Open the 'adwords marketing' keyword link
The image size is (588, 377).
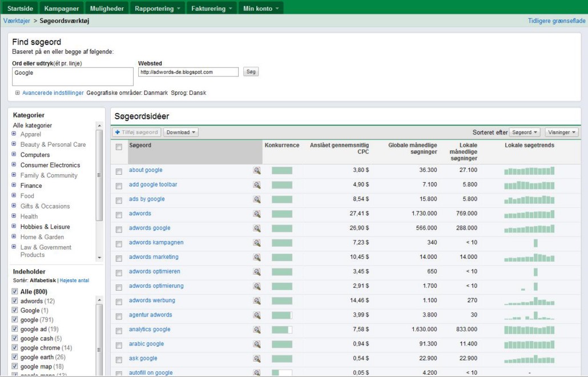(x=154, y=257)
